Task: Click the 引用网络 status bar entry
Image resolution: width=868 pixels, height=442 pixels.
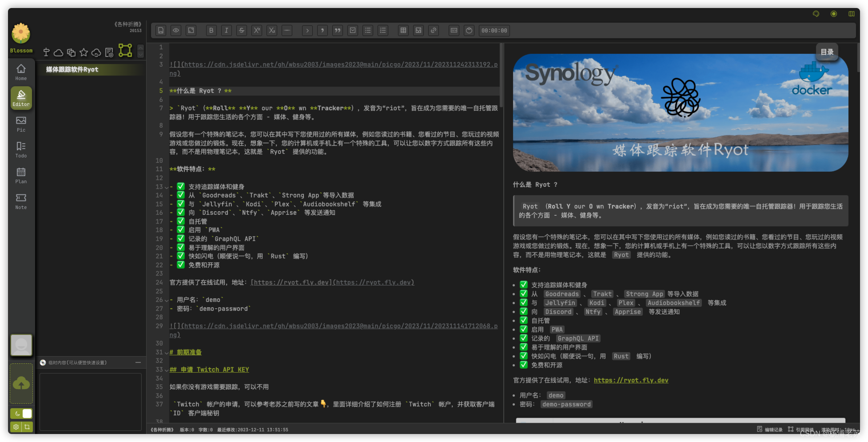Action: tap(801, 430)
